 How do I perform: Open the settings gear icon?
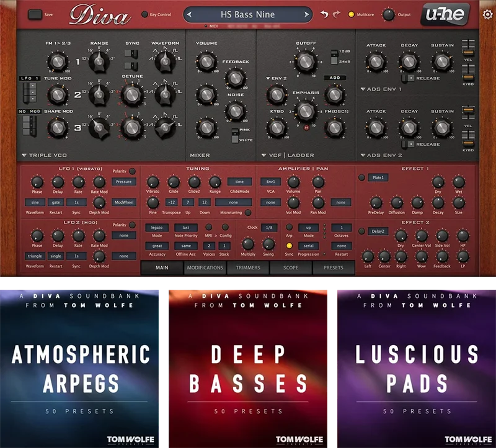pos(487,14)
